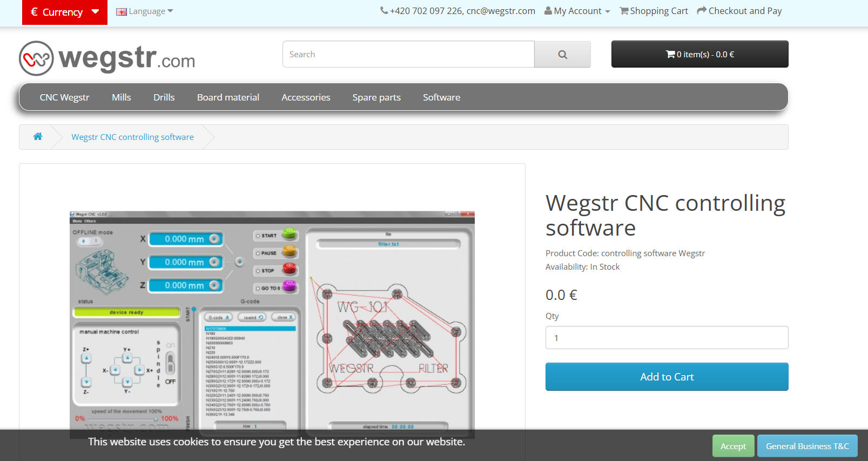
Task: Click the Availability: In Stock text
Action: click(x=582, y=267)
